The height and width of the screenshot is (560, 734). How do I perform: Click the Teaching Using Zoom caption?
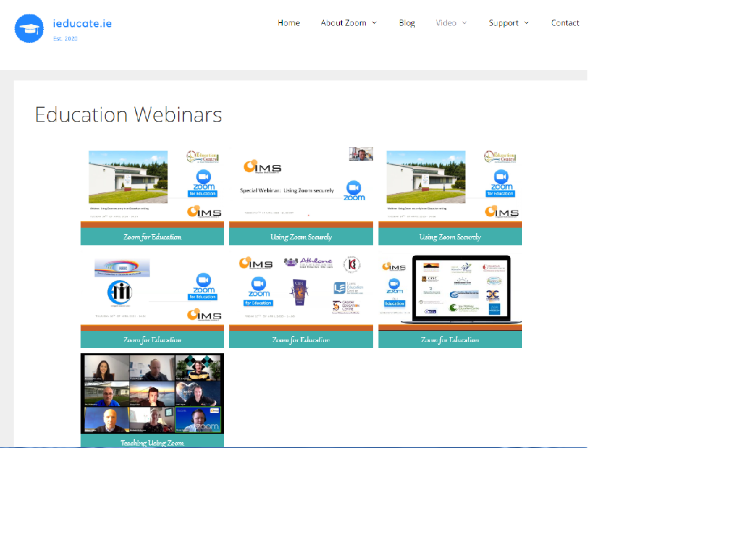coord(152,443)
